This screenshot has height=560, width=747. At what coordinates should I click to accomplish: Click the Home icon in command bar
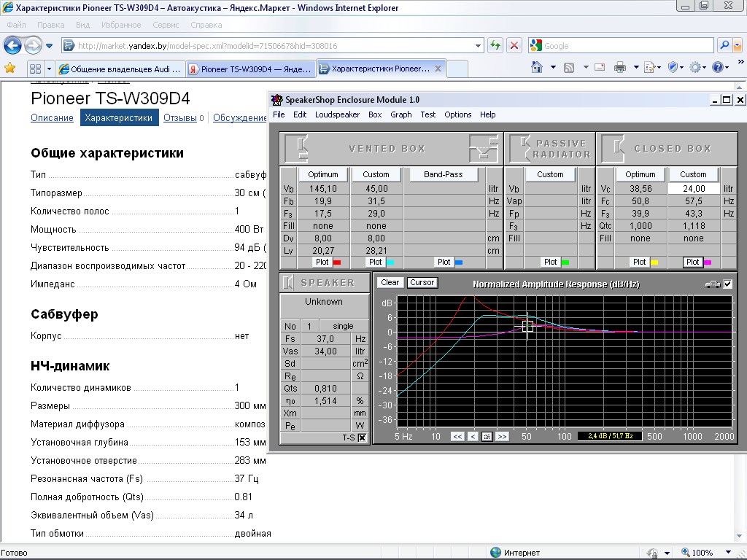[537, 68]
